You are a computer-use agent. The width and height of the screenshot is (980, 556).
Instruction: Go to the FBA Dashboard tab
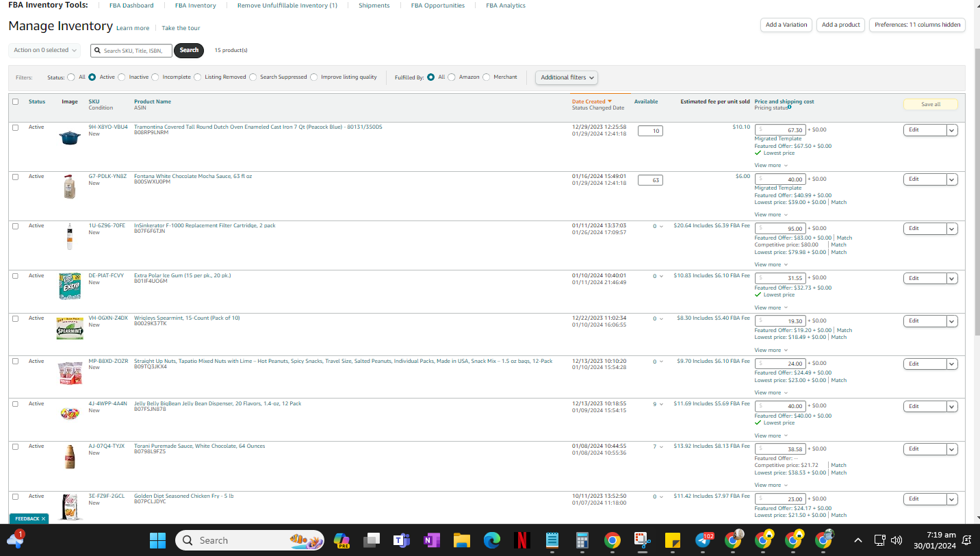coord(131,5)
